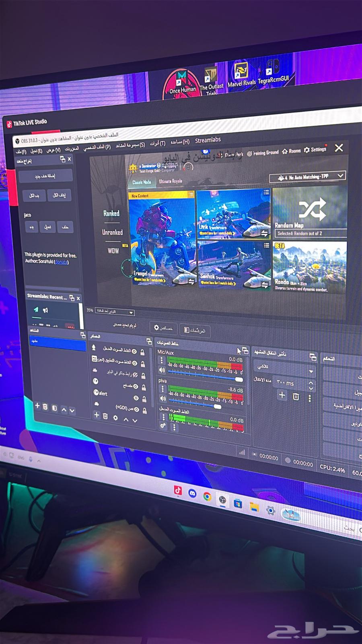Click the piva volume slider handle
This screenshot has width=362, height=644.
tap(218, 406)
